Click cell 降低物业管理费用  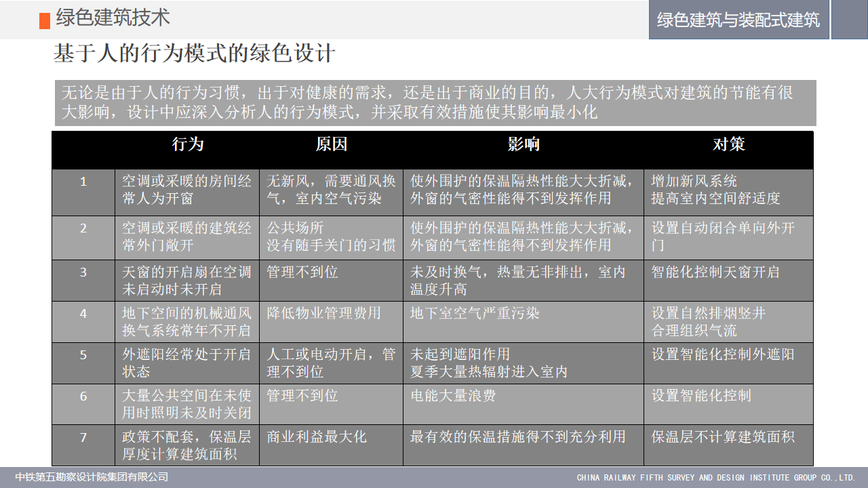[331, 322]
